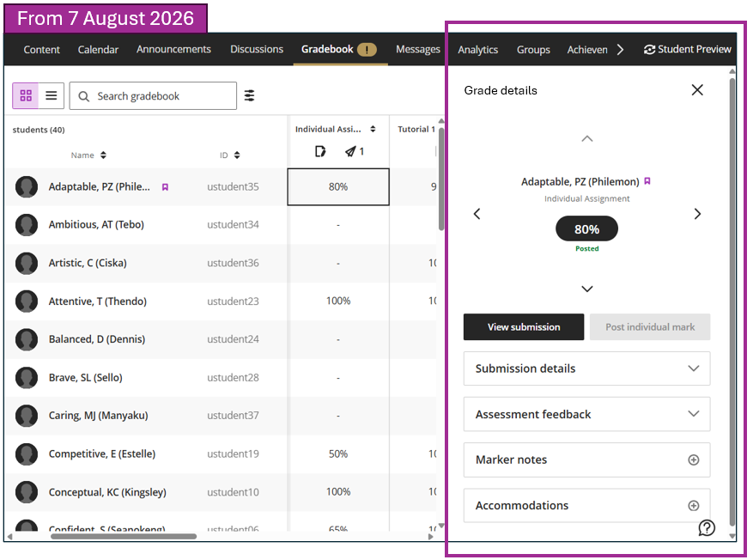Switch to gradebook list view
Screen dimensions: 753x560
pyautogui.click(x=52, y=95)
